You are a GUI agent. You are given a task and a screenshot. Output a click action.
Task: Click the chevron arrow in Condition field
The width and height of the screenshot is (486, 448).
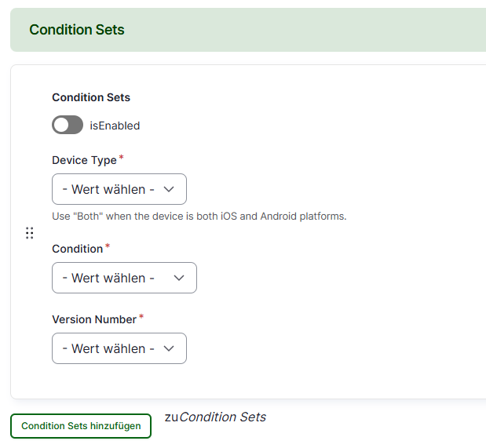pos(179,278)
